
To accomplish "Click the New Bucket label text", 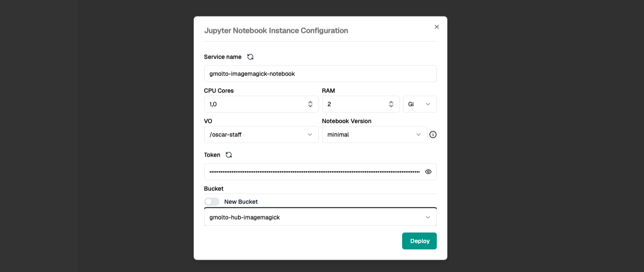I will (x=241, y=202).
